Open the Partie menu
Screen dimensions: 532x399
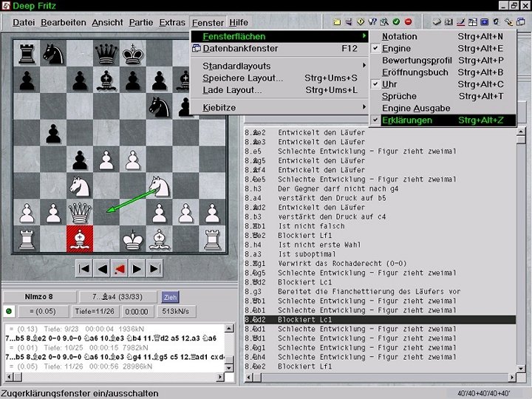(141, 22)
